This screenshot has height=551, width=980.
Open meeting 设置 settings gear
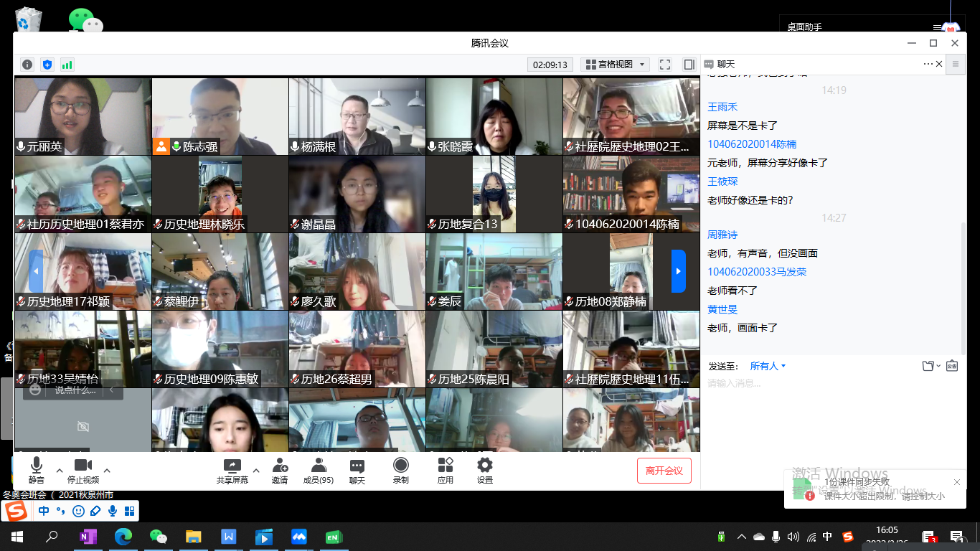coord(485,471)
